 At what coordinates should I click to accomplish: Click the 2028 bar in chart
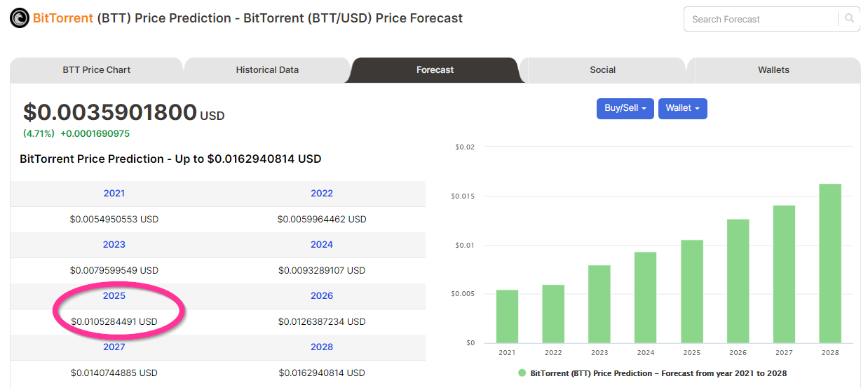click(x=830, y=264)
